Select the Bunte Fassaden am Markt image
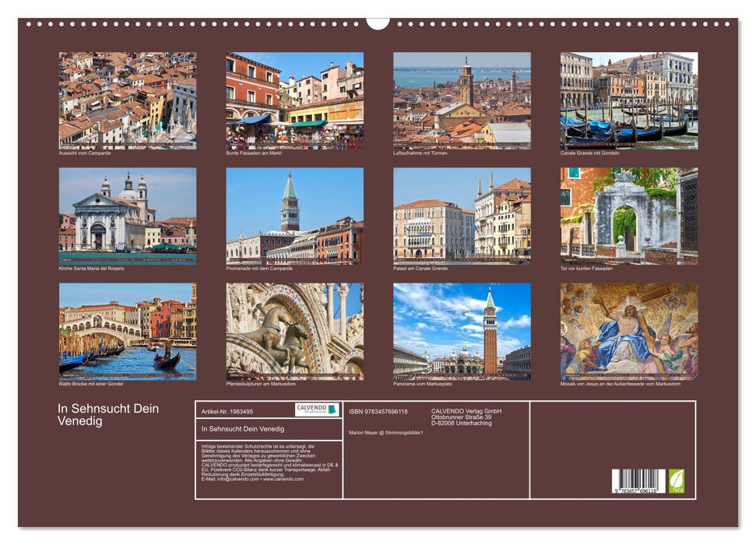 (294, 100)
